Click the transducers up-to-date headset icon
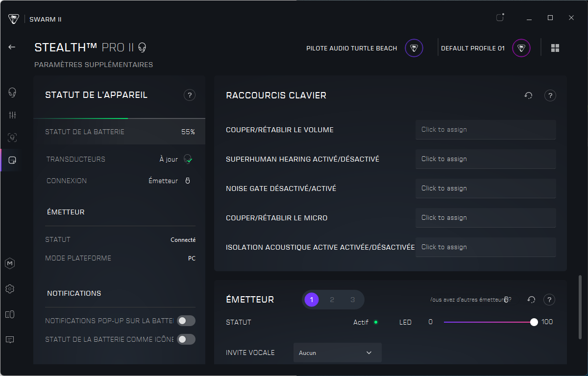 pyautogui.click(x=188, y=159)
